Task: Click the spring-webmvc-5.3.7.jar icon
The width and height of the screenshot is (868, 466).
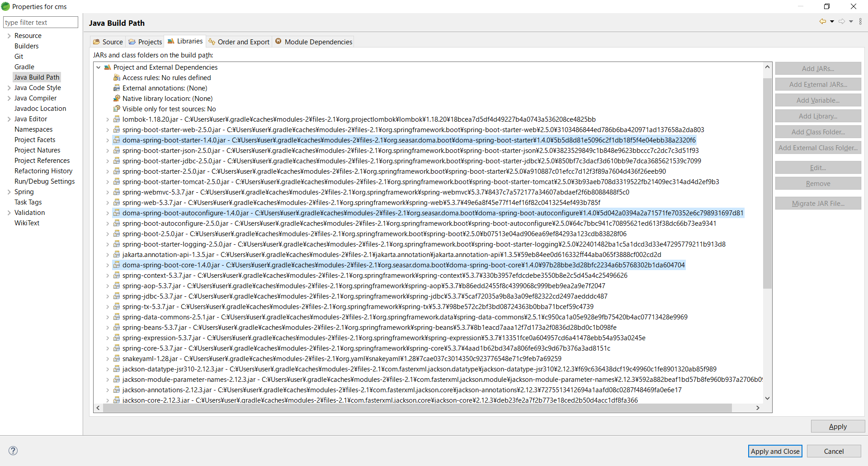Action: click(x=117, y=192)
